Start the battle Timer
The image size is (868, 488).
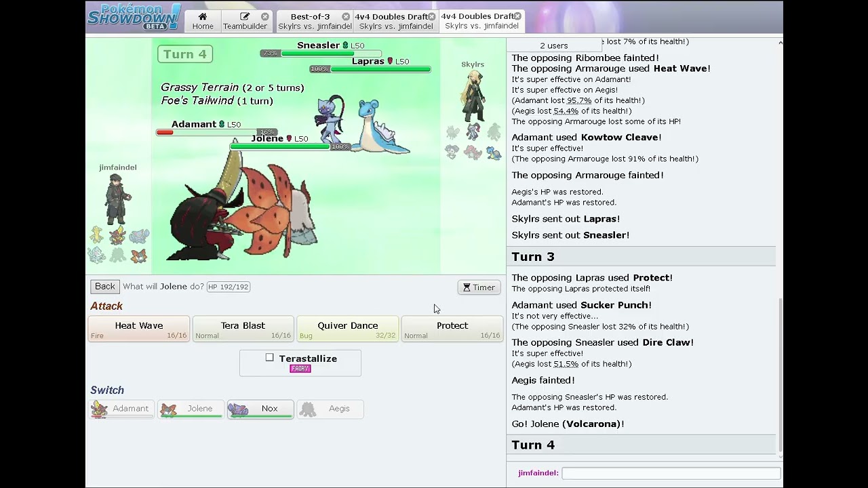click(x=479, y=287)
